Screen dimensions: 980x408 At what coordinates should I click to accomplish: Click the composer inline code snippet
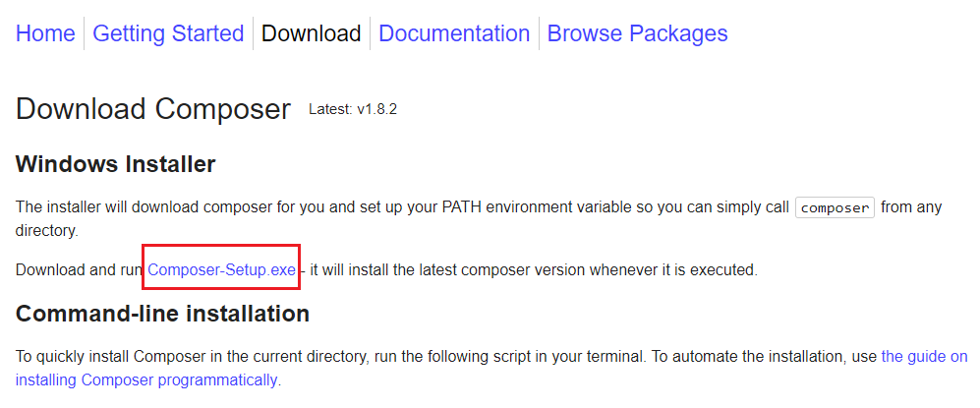pos(835,207)
